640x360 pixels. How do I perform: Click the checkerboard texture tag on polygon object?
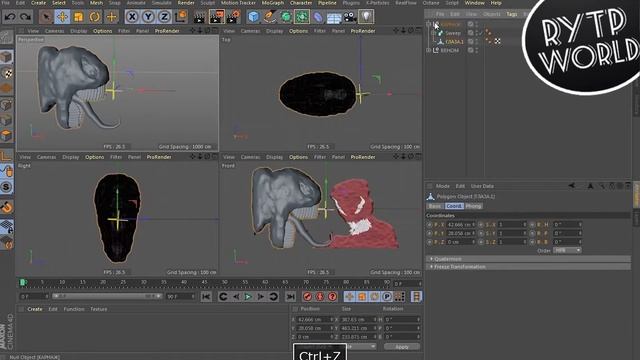pyautogui.click(x=498, y=41)
